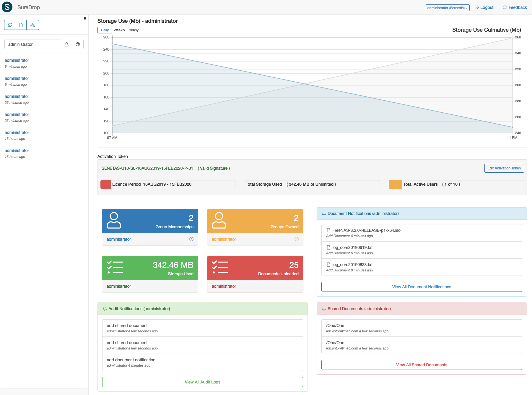Click the red Licence Period color swatch
Screen dimensions: 532x395
106,184
